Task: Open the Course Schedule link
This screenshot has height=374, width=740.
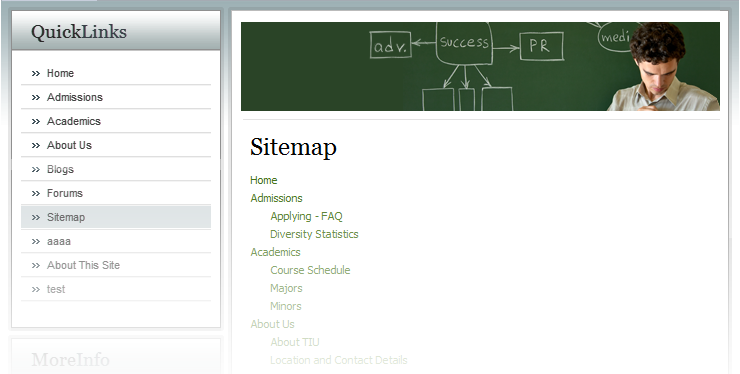Action: [x=310, y=270]
